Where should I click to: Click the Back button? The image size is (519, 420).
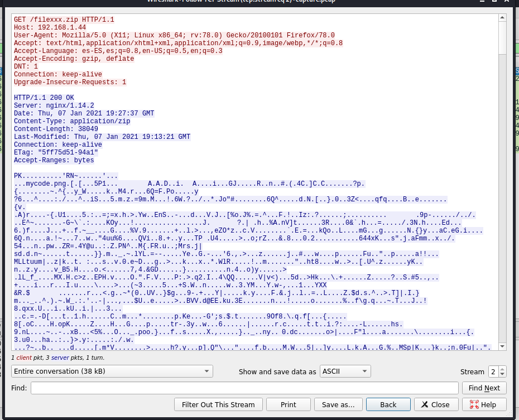point(388,404)
